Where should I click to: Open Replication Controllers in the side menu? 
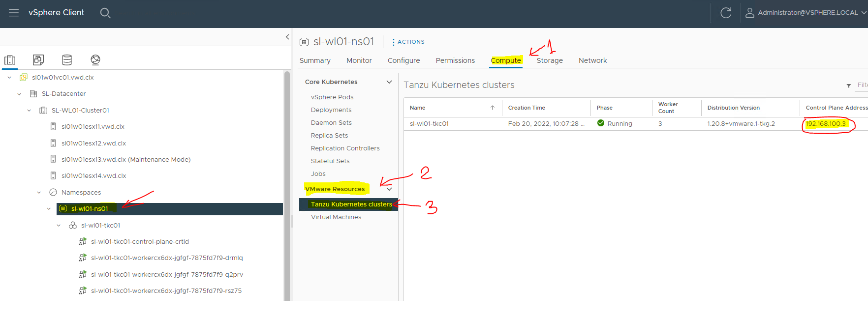(345, 148)
